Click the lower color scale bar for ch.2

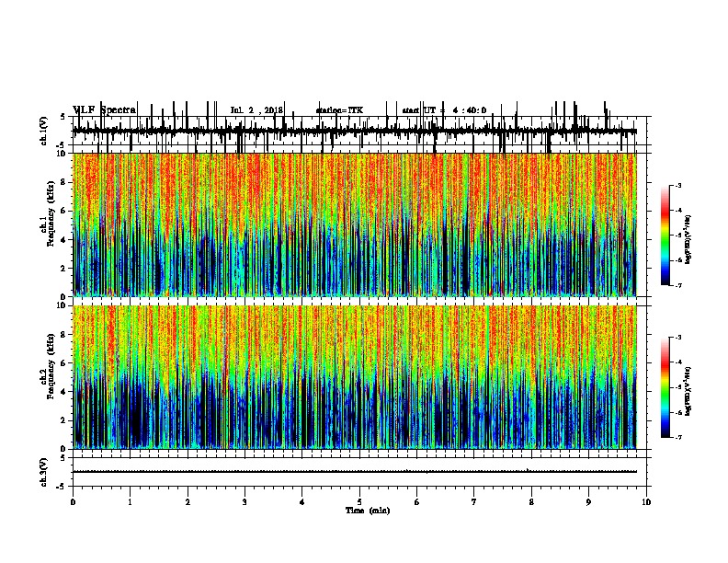(665, 387)
